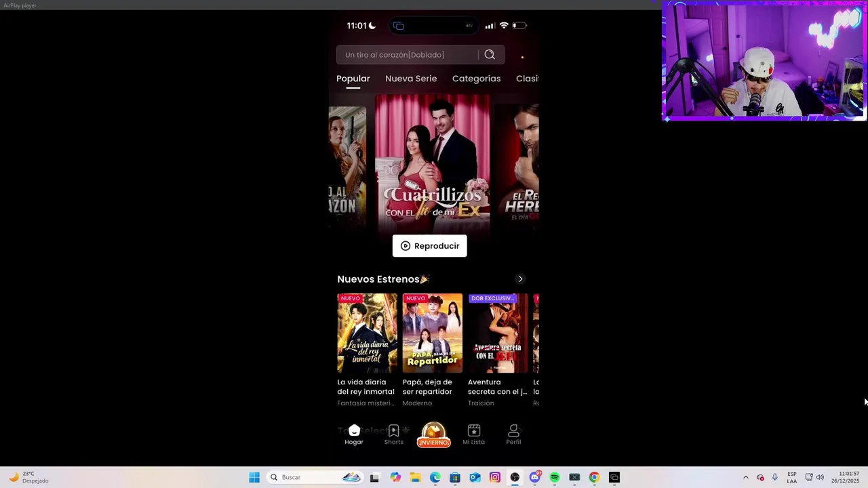The height and width of the screenshot is (488, 868).
Task: Open Spotify from the taskbar
Action: [555, 477]
